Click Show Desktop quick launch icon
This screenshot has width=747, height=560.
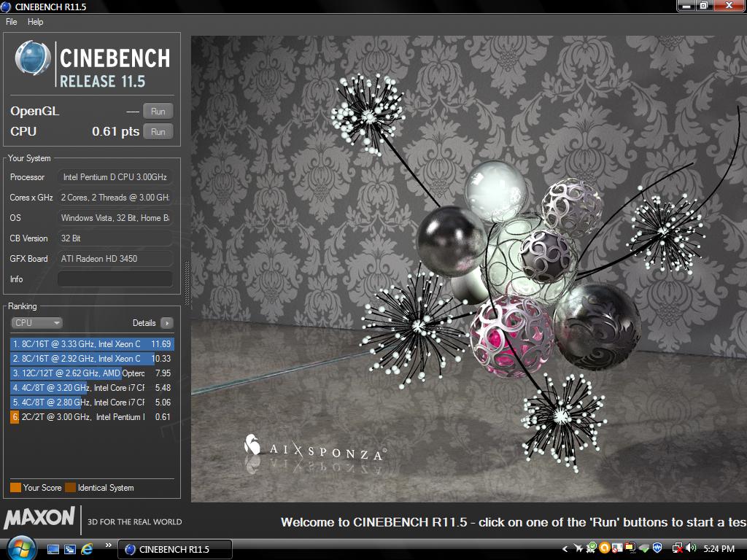53,550
